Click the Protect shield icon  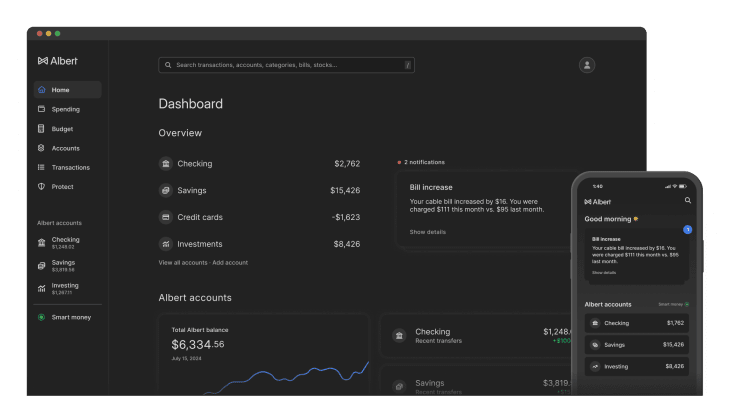pos(41,186)
